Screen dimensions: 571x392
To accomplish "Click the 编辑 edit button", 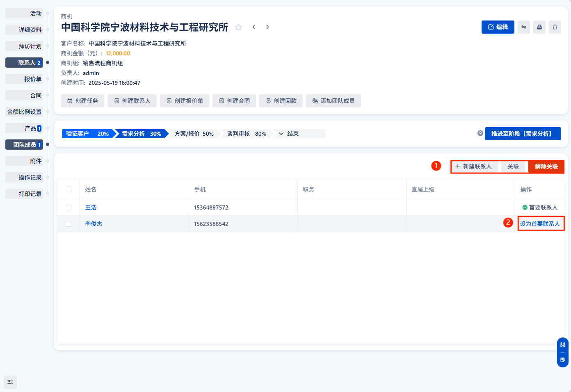I will click(498, 27).
